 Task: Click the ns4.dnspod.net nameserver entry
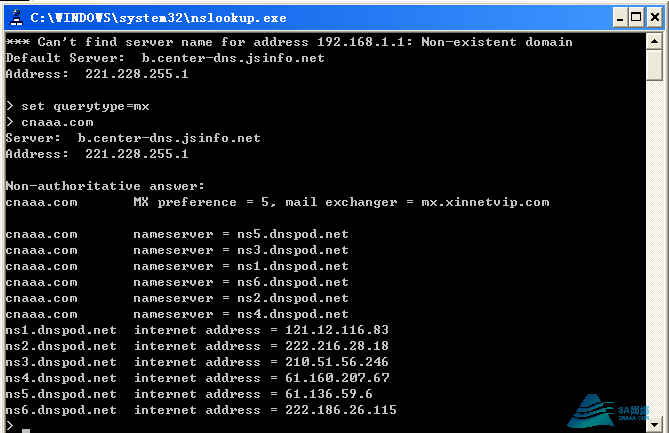click(293, 314)
